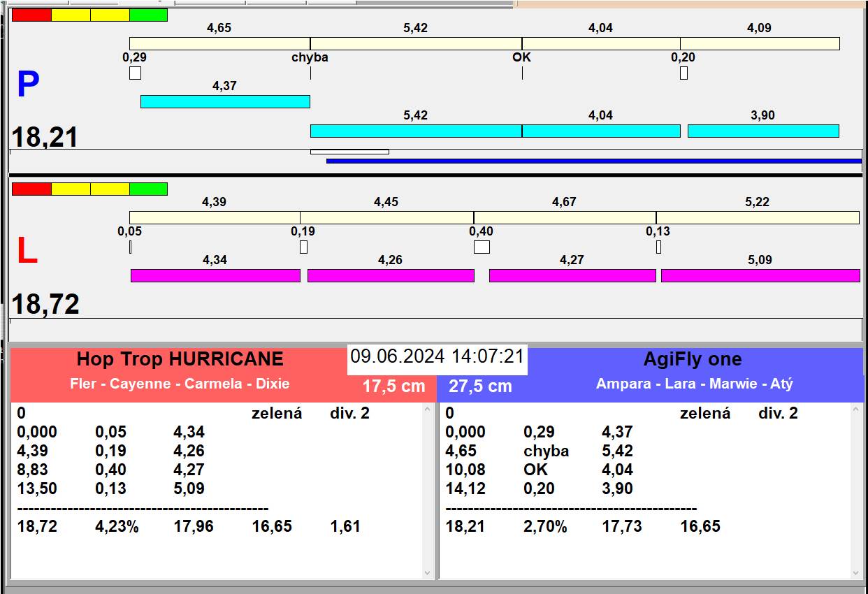Click the cream segment labeled 4,09 in lane P
Viewport: 868px width, 594px height.
click(760, 43)
